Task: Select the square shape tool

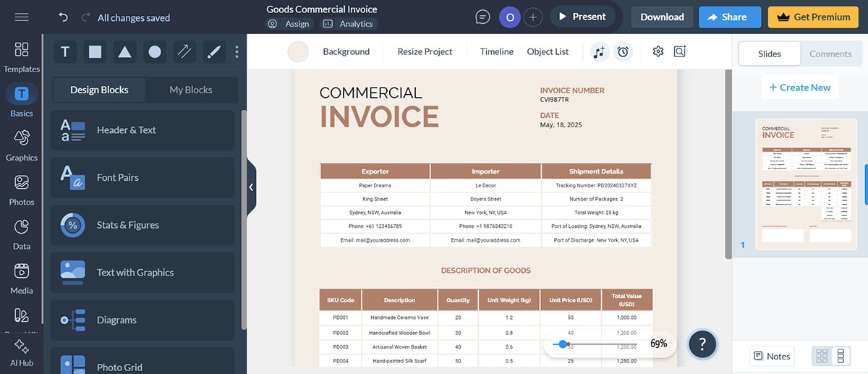Action: [x=95, y=51]
